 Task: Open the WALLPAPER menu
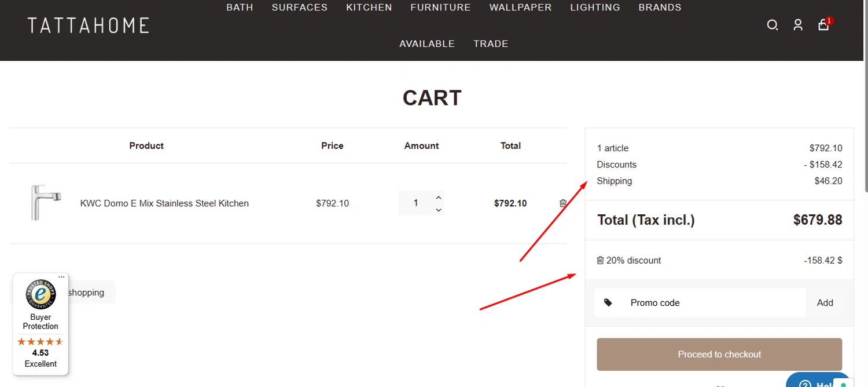click(520, 8)
